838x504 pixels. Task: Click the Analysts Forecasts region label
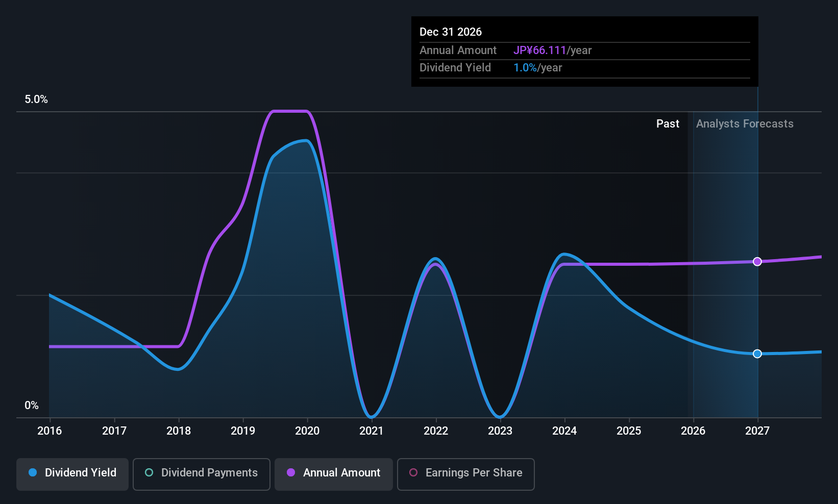pyautogui.click(x=745, y=124)
